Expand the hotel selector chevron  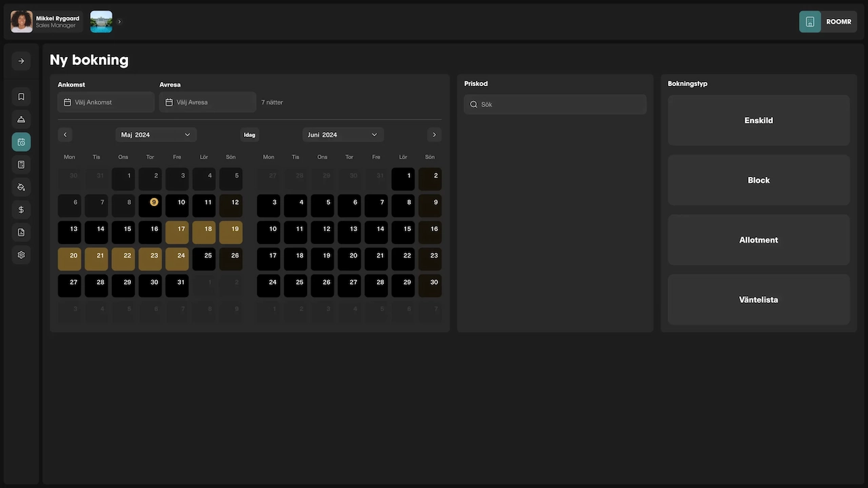[119, 21]
